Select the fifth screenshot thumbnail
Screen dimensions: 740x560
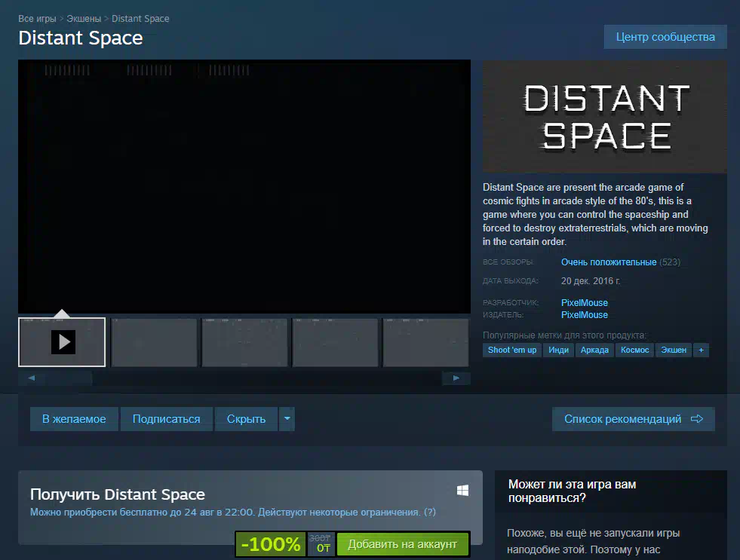[425, 342]
